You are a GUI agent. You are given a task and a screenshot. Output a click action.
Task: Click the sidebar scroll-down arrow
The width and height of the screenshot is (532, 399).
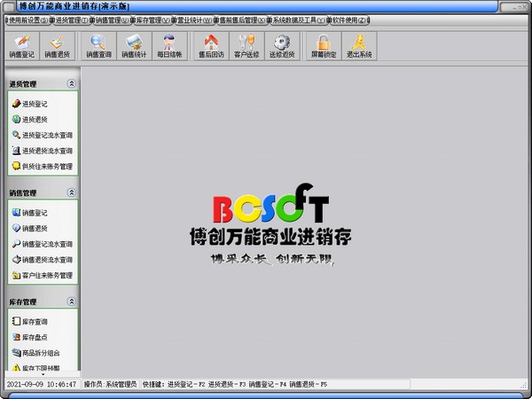click(x=42, y=376)
